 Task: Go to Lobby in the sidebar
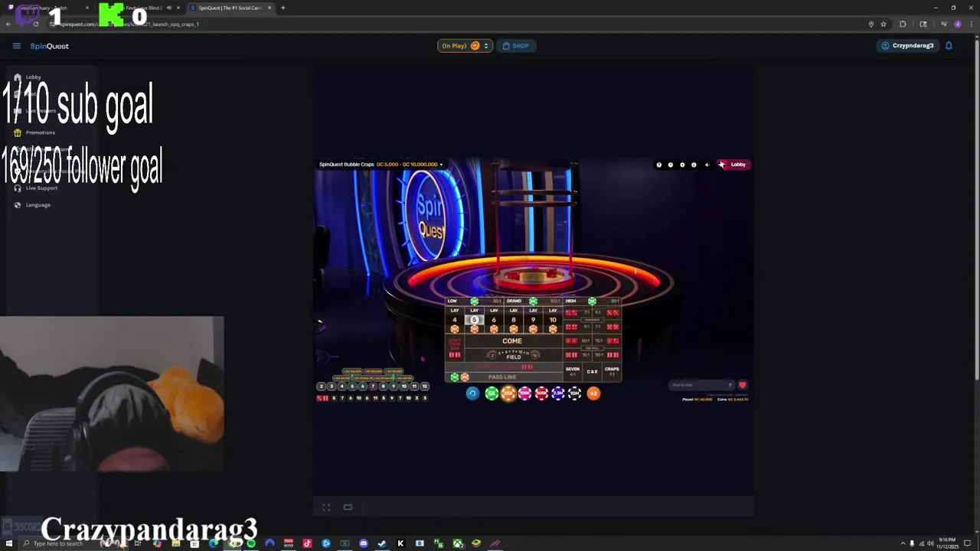point(28,77)
